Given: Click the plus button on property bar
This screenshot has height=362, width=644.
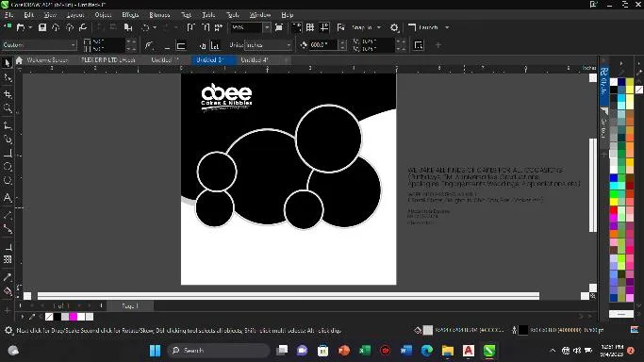Looking at the screenshot, I should (x=438, y=45).
